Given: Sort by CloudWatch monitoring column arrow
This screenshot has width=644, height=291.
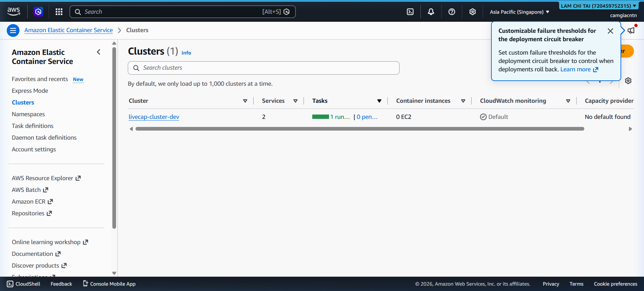Looking at the screenshot, I should tap(568, 101).
